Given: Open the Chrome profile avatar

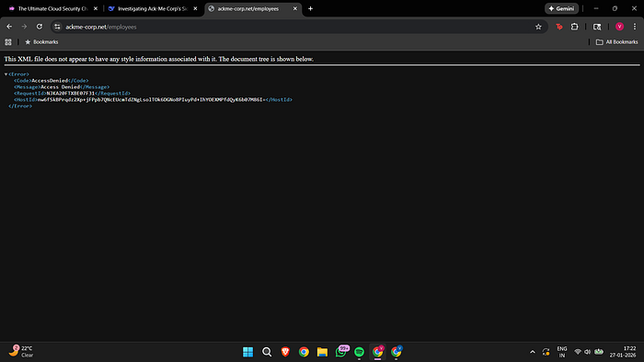Looking at the screenshot, I should click(619, 27).
